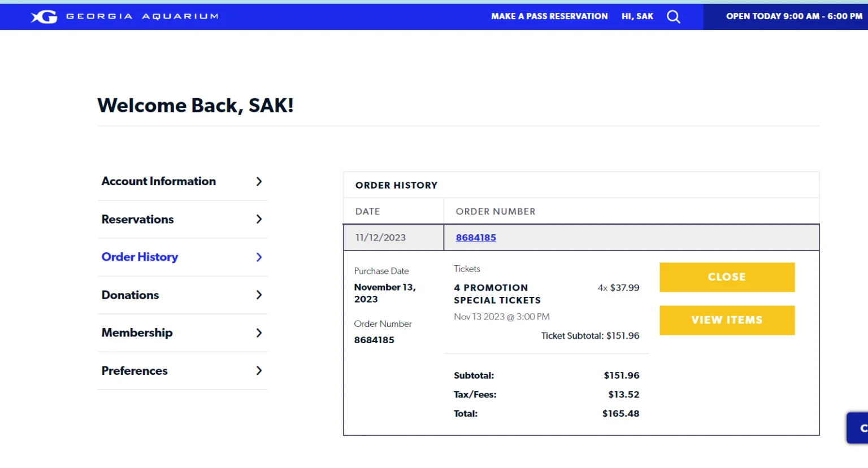Open the Preferences section
The width and height of the screenshot is (868, 468).
click(x=134, y=370)
